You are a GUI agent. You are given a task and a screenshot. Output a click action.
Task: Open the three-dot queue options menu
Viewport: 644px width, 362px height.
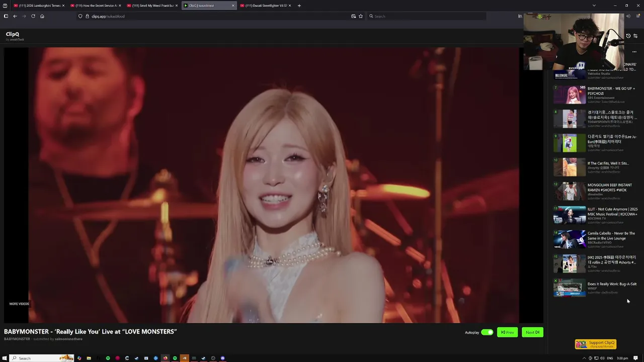click(634, 52)
